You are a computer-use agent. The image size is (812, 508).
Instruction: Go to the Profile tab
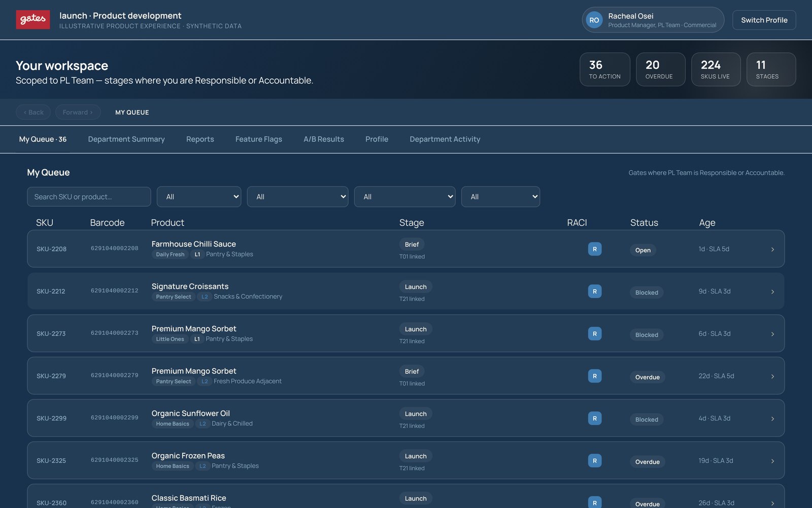377,139
